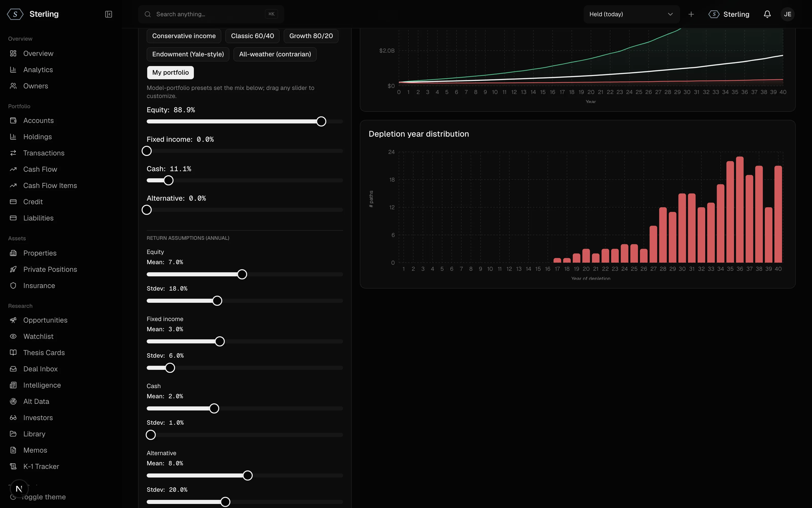
Task: Click the Sterling workspace label in top bar
Action: pos(736,14)
